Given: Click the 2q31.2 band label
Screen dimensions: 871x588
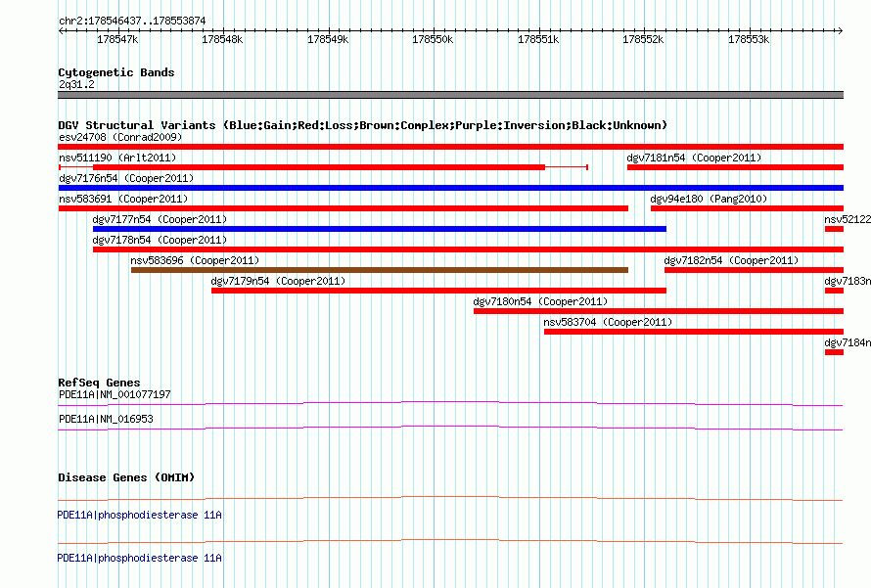Looking at the screenshot, I should [x=76, y=84].
